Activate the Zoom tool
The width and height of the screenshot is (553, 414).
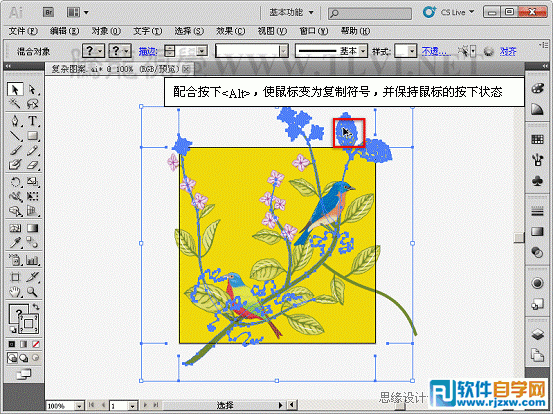click(x=32, y=292)
